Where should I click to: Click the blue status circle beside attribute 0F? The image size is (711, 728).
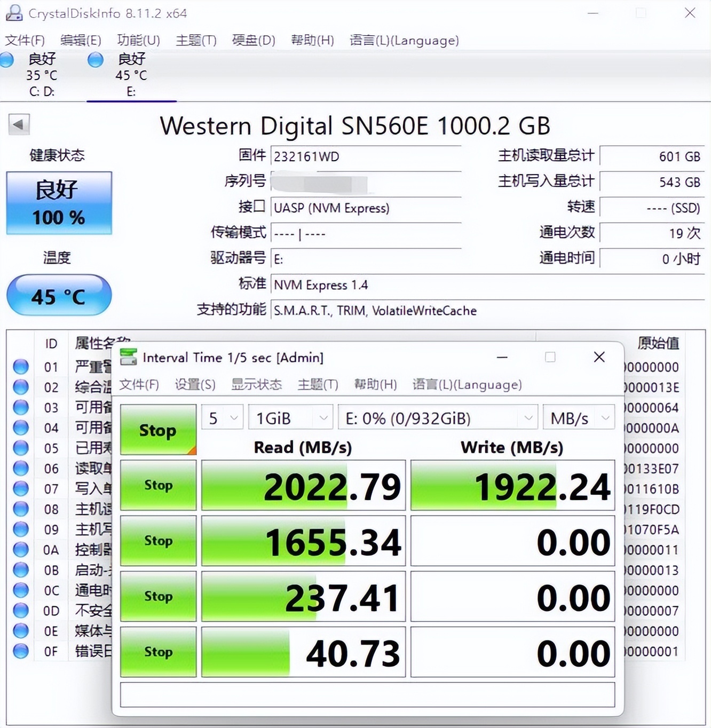coord(21,651)
